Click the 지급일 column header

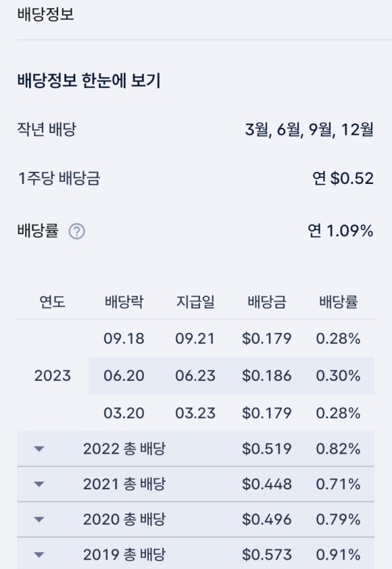(195, 302)
